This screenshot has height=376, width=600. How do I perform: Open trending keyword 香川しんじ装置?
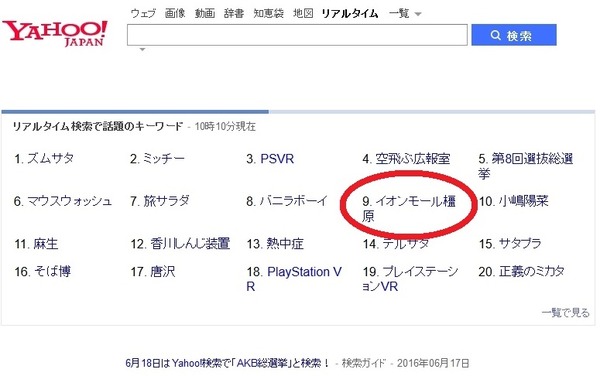(x=190, y=244)
